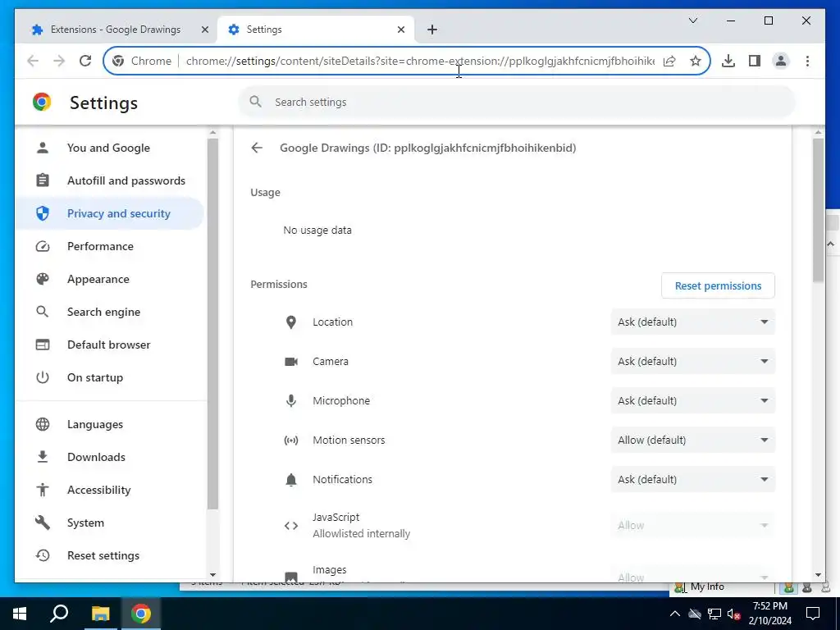Click the sidebar scroll down arrow

[x=212, y=575]
